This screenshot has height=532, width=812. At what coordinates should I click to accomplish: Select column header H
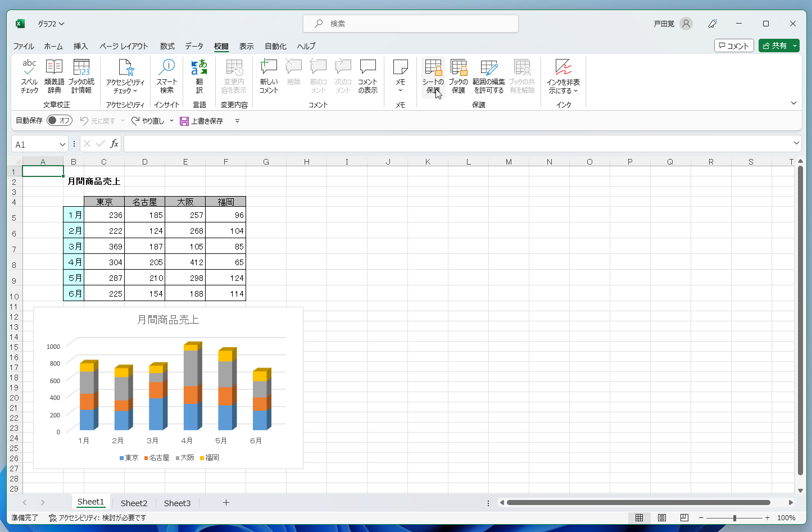coord(307,162)
